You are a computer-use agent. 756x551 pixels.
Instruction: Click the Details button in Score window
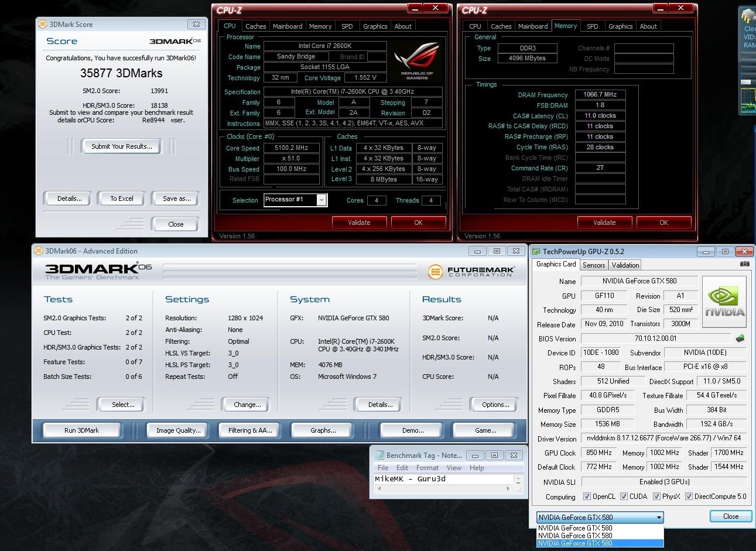70,199
